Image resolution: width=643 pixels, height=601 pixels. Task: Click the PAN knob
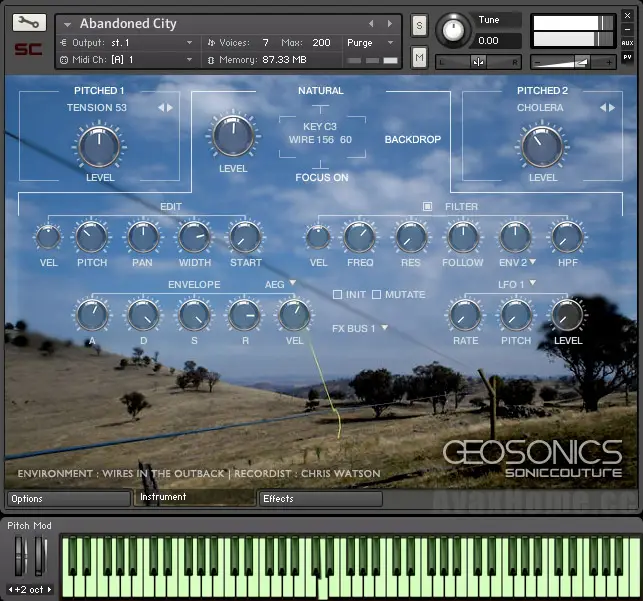(143, 237)
